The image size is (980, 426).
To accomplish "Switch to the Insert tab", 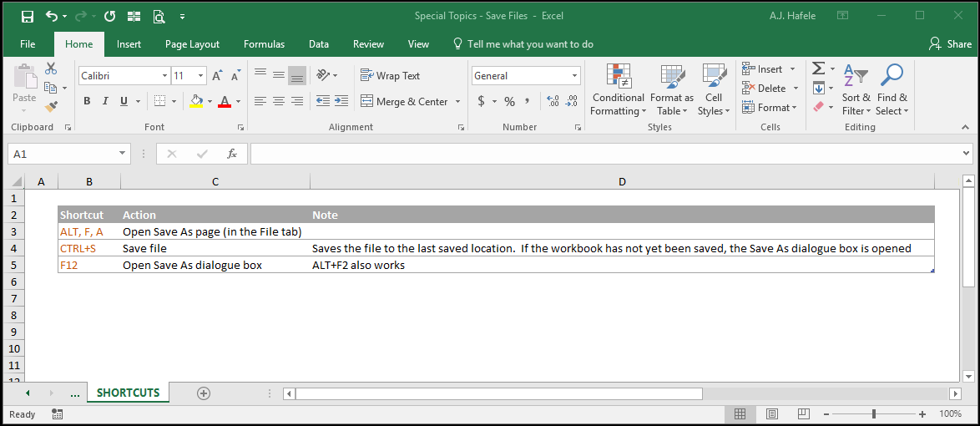I will 129,44.
